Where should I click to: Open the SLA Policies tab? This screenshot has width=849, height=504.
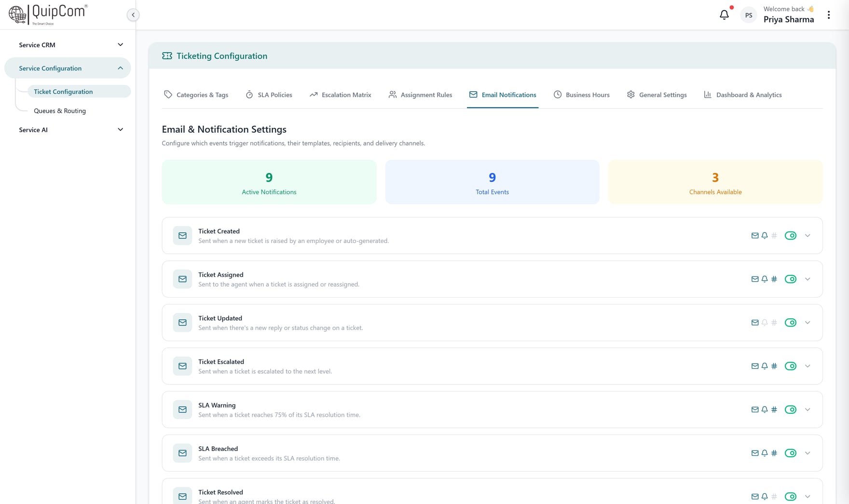(269, 95)
